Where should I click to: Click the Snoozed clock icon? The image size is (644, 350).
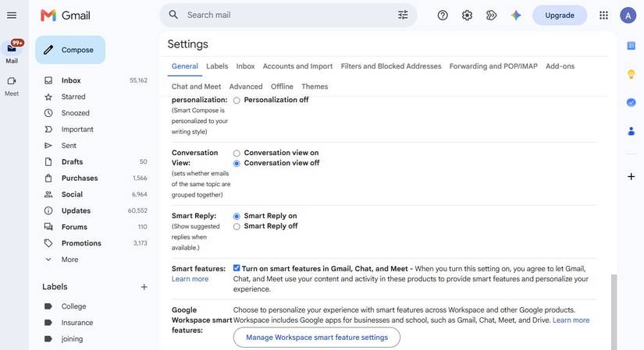pyautogui.click(x=48, y=113)
